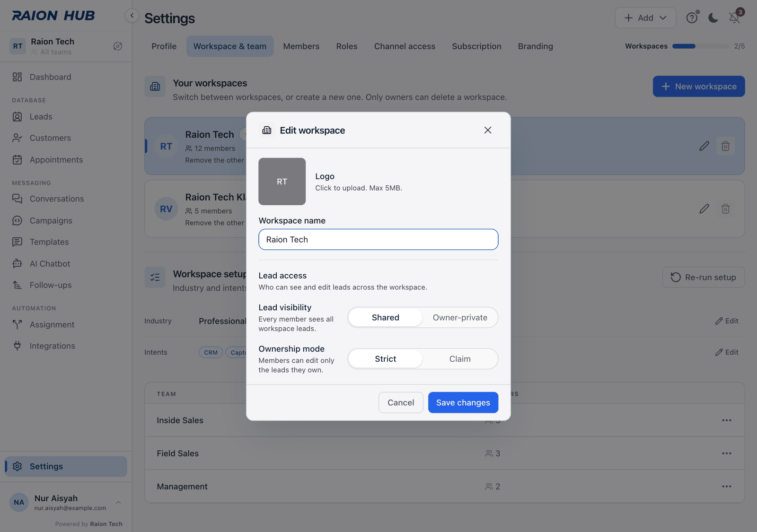Open Dashboard from the sidebar
This screenshot has height=532, width=757.
tap(66, 77)
